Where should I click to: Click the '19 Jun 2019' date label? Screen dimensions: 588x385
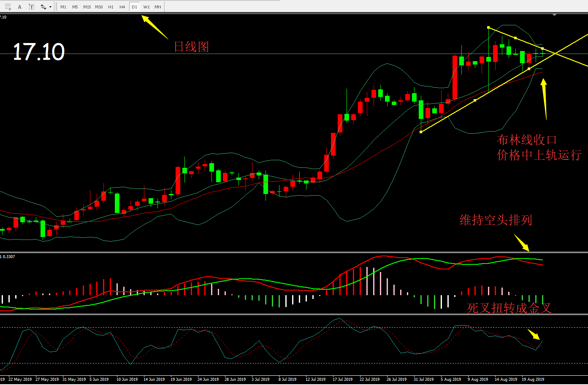(181, 379)
